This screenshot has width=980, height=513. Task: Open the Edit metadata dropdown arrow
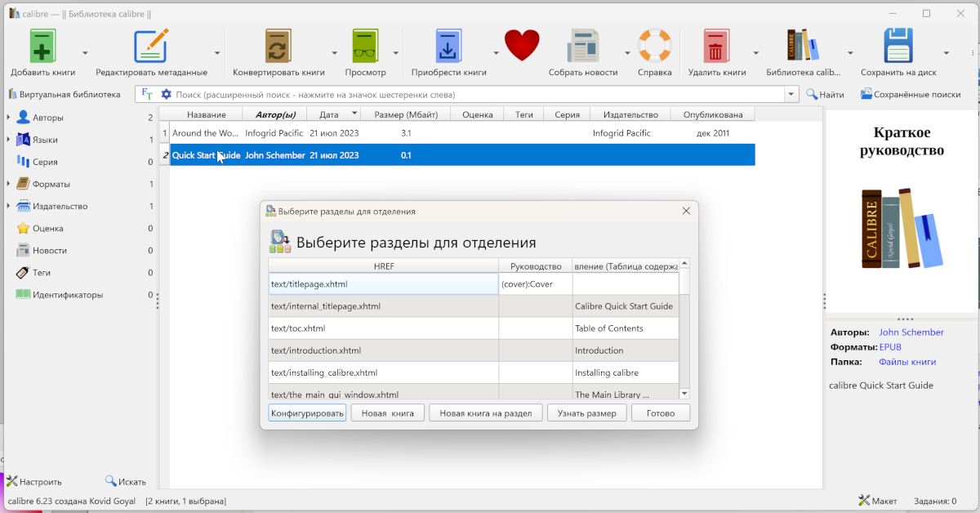(x=217, y=52)
